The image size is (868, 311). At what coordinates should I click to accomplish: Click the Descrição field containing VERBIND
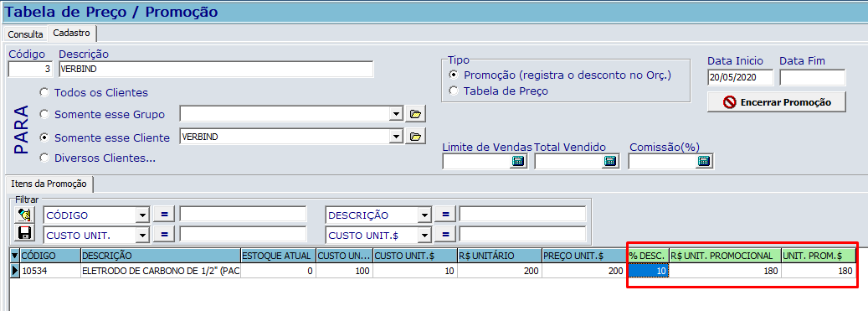(215, 70)
